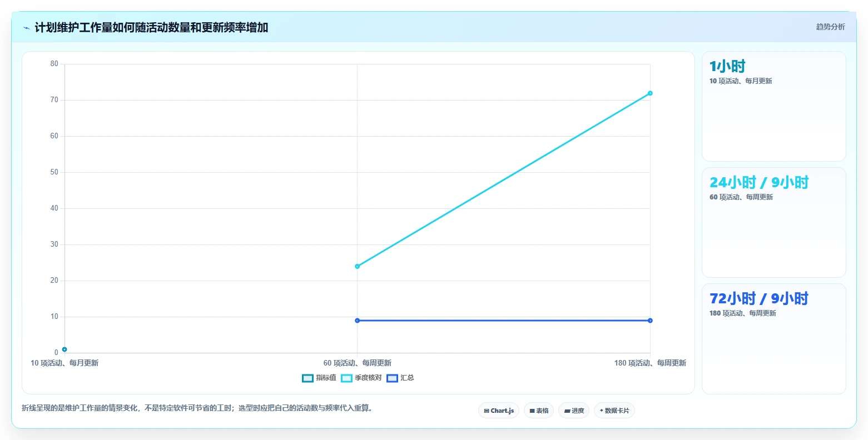Screen dimensions: 868x440
Task: Click the chart title 计划维护工作量如何随活动数量和更新频率增加
Action: pyautogui.click(x=151, y=28)
